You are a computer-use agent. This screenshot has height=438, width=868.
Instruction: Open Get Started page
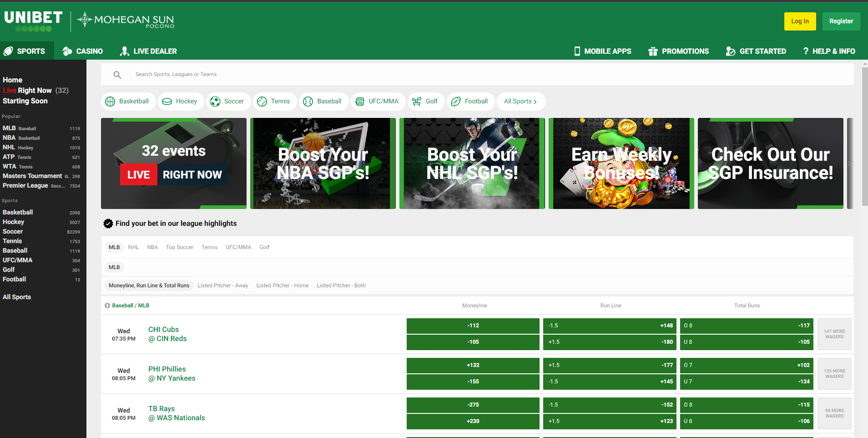point(756,51)
